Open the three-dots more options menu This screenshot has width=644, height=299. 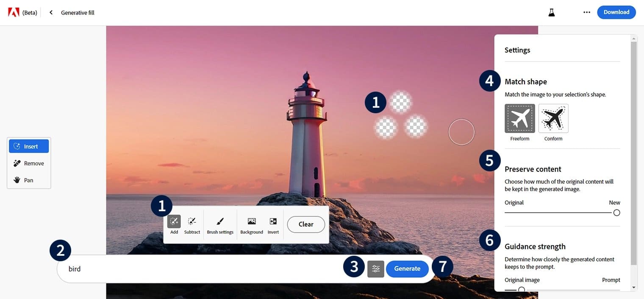[x=587, y=12]
